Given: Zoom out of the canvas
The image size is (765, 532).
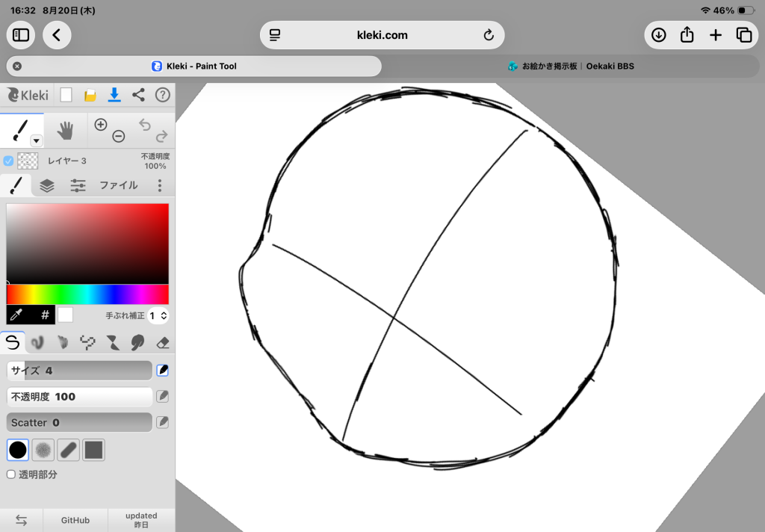Looking at the screenshot, I should coord(119,136).
